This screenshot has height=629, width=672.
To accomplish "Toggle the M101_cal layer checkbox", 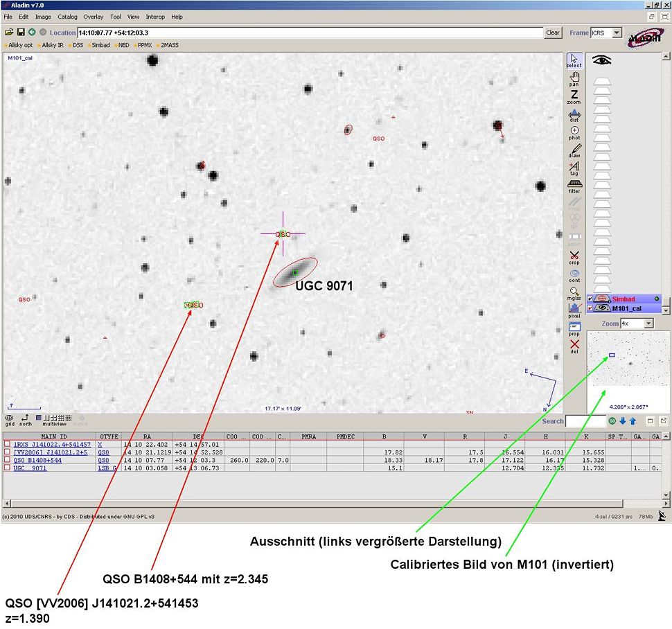I will (590, 308).
